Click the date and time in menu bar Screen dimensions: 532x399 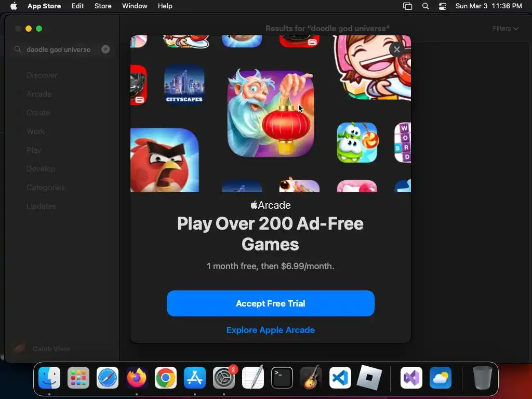(488, 6)
